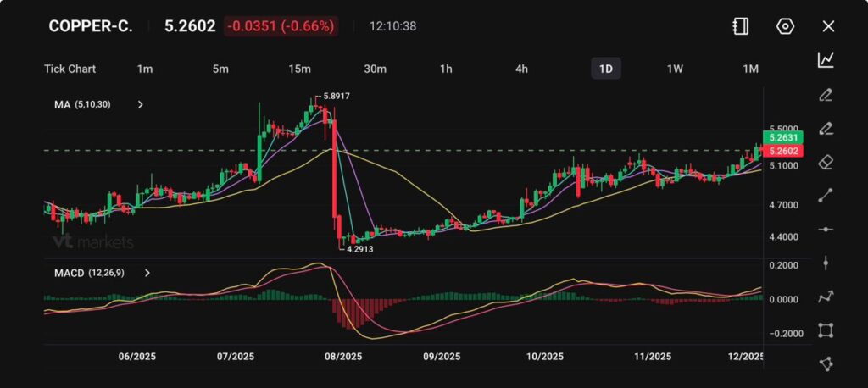This screenshot has width=868, height=388.
Task: Pick the 1M monthly timeframe
Action: tap(750, 69)
